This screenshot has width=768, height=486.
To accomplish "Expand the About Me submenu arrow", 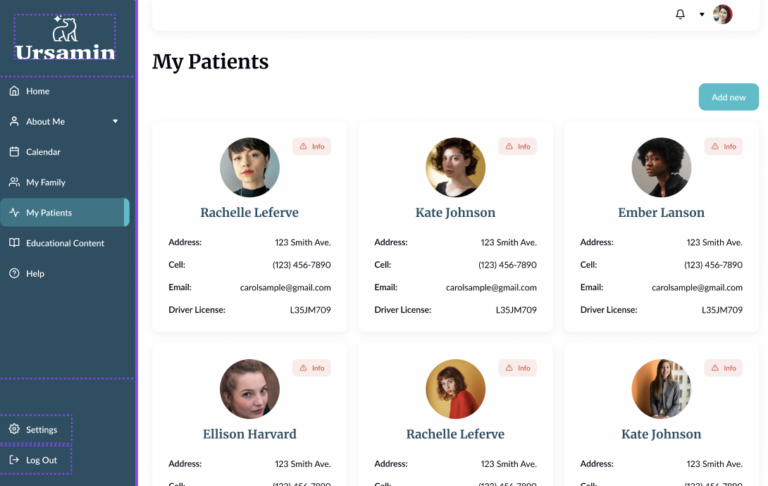I will (115, 122).
